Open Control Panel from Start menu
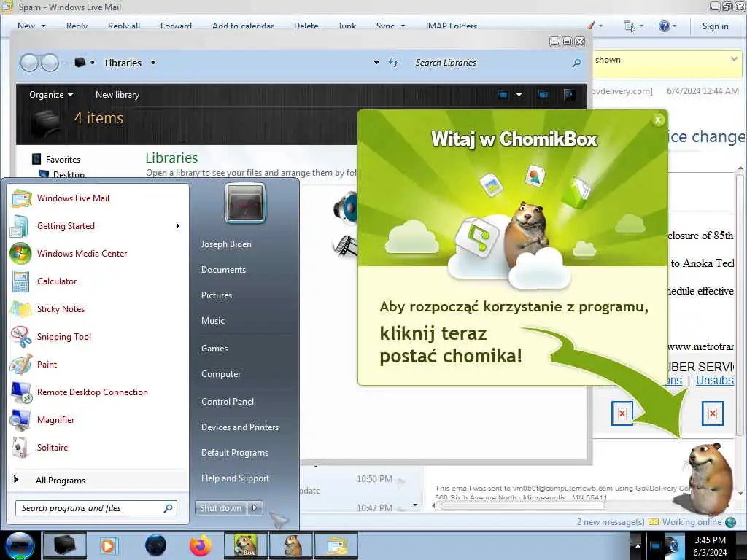 pos(228,402)
